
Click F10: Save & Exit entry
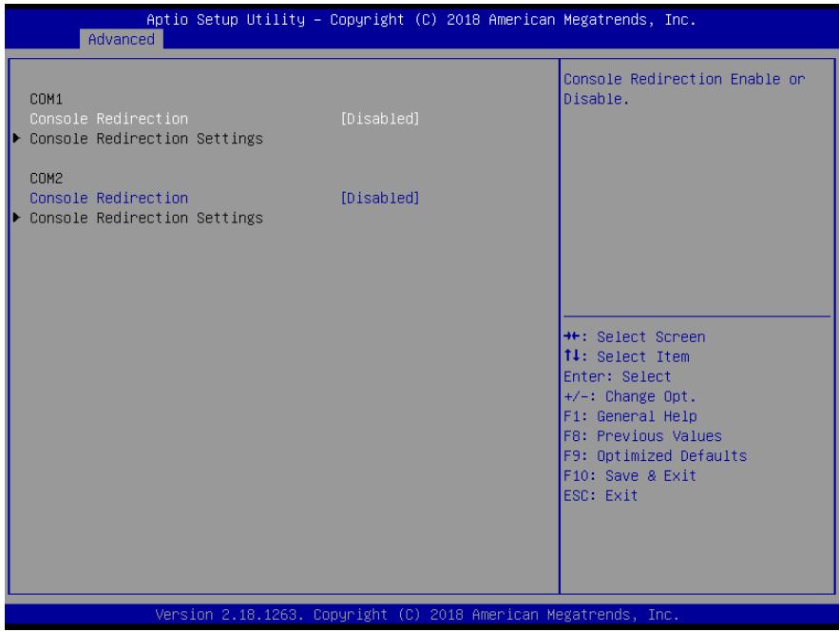tap(630, 475)
